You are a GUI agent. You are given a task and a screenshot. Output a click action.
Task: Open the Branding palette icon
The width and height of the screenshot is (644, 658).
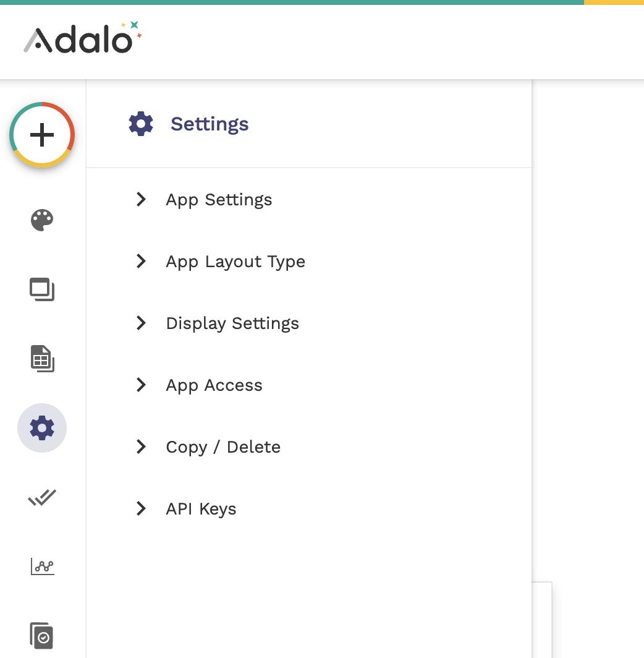[42, 220]
